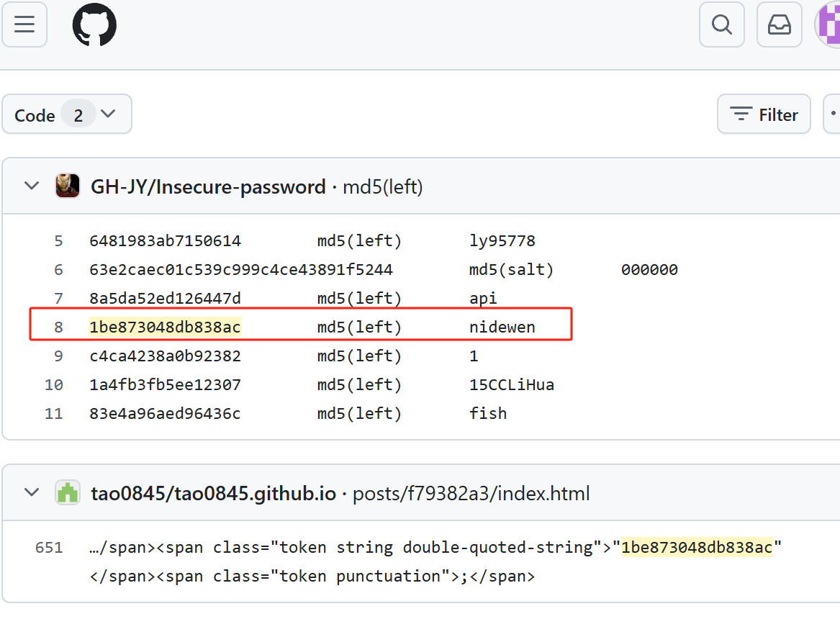
Task: Click line number 7
Action: point(58,299)
